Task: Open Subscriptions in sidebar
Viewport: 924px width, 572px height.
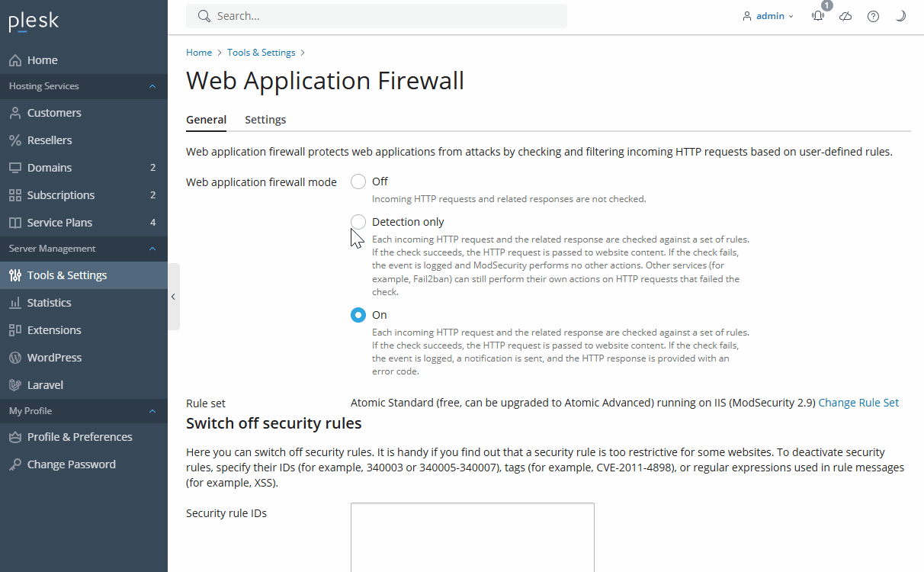Action: (x=84, y=195)
